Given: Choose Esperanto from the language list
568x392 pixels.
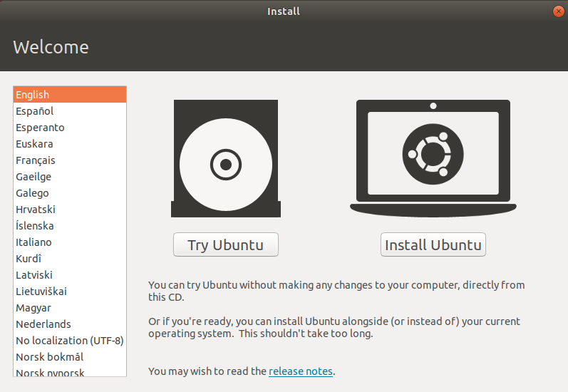Looking at the screenshot, I should tap(70, 127).
